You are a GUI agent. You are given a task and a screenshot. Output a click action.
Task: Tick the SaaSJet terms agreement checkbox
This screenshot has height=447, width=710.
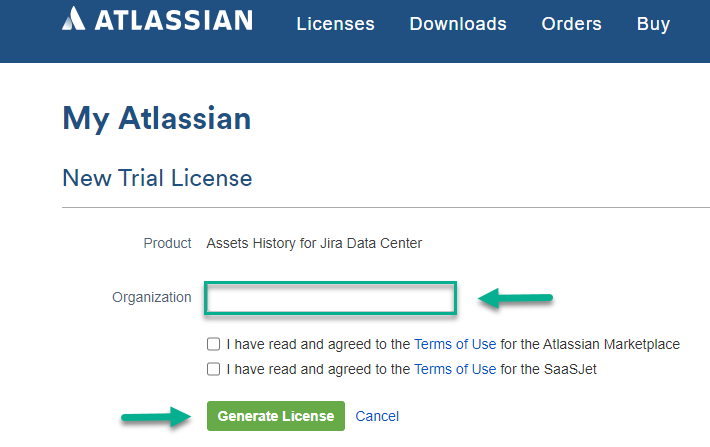coord(214,369)
